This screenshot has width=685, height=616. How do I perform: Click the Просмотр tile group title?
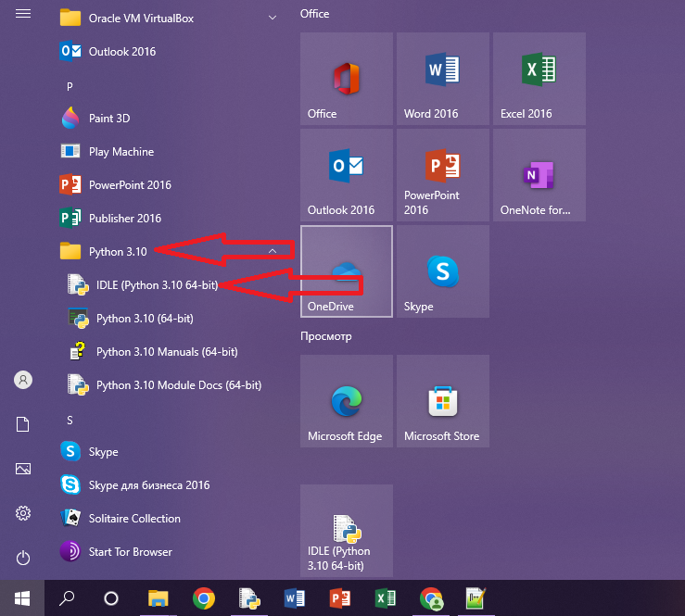pyautogui.click(x=326, y=336)
